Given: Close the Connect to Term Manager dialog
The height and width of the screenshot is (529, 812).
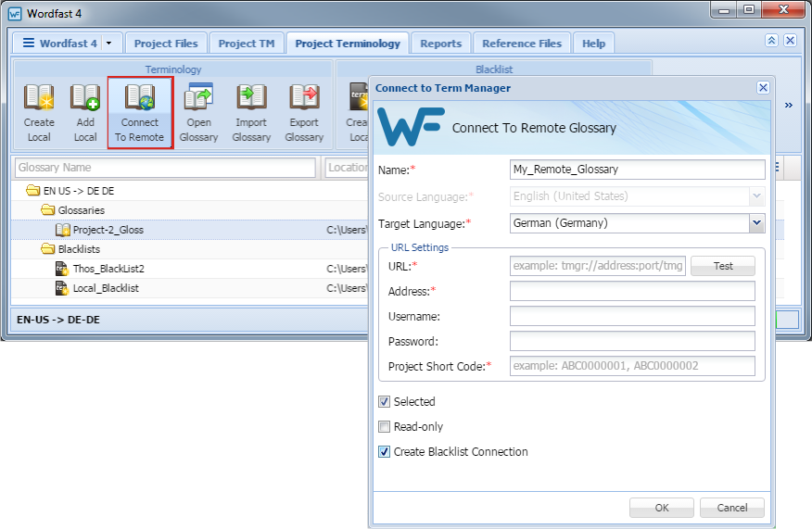Looking at the screenshot, I should point(763,87).
